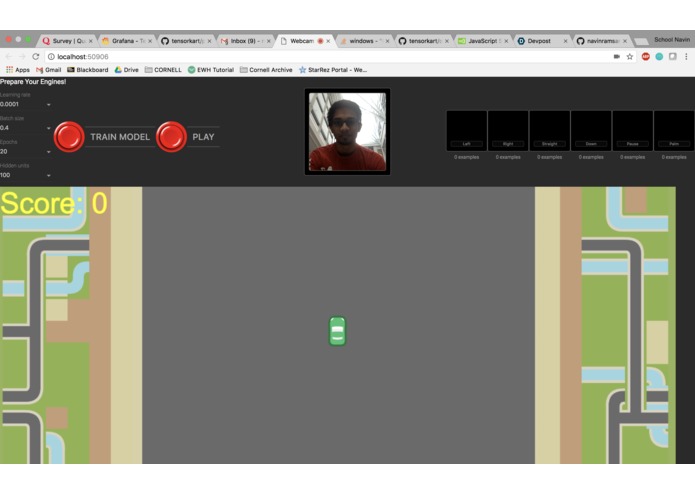Open the Batch size dropdown showing 0.4
695x494 pixels.
tap(26, 128)
